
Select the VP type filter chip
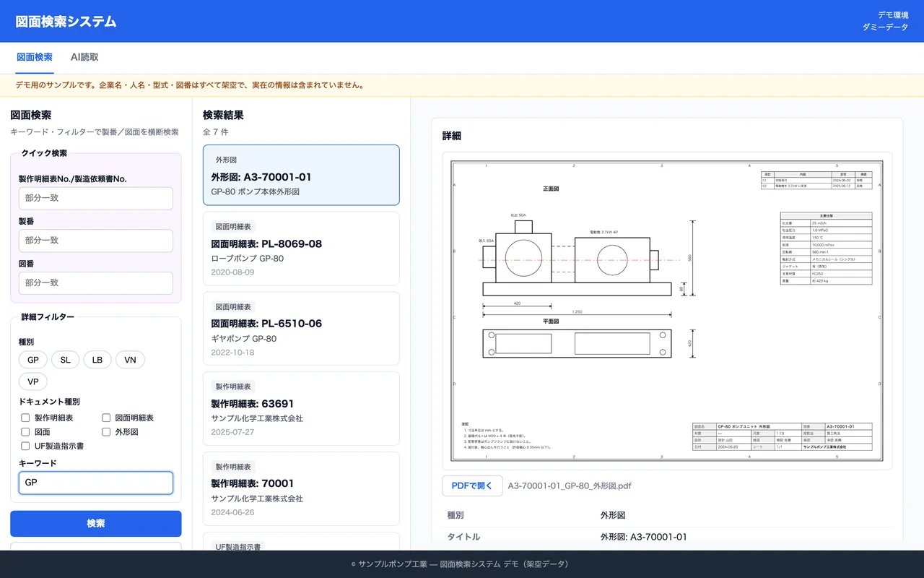tap(33, 381)
